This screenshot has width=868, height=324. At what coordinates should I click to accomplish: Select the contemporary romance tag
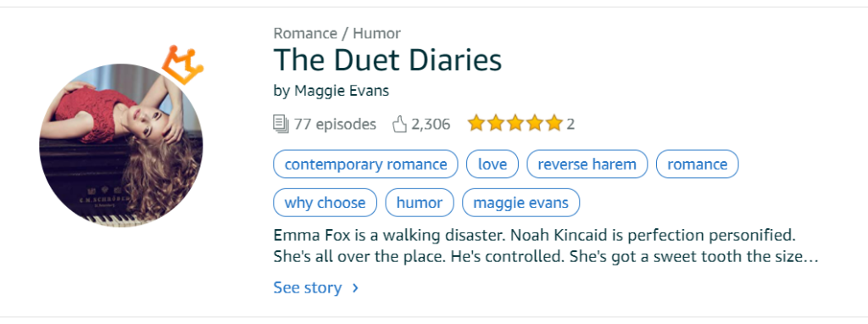(366, 164)
